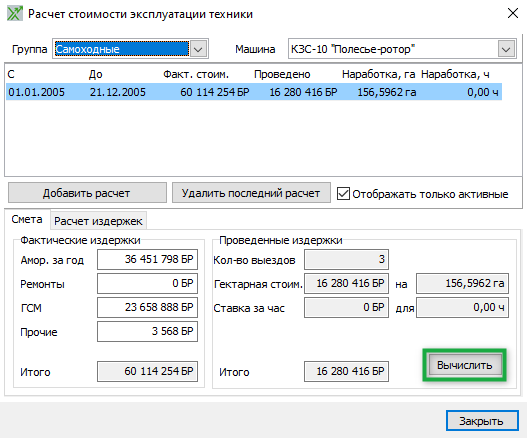Close the dialog with the X icon
Viewport: 527px width, 438px height.
click(x=513, y=13)
